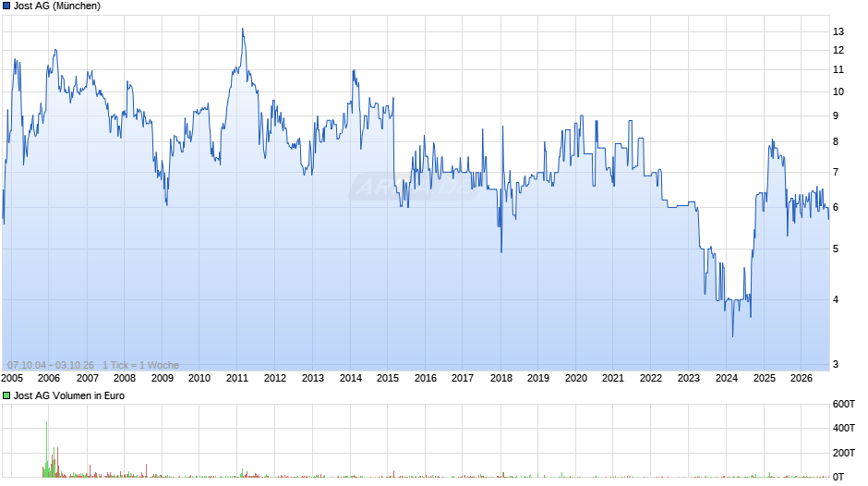
Task: Click the price axis value 5
Action: click(x=836, y=249)
